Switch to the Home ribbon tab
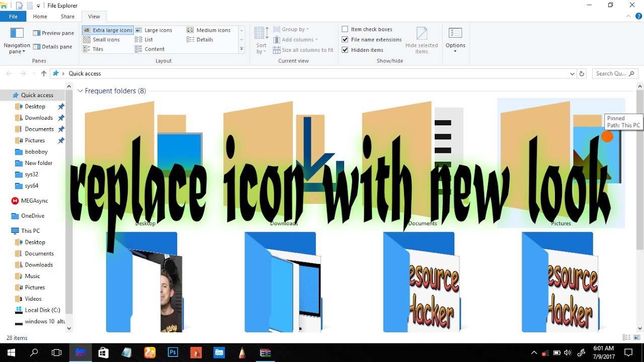The image size is (644, 362). click(40, 16)
